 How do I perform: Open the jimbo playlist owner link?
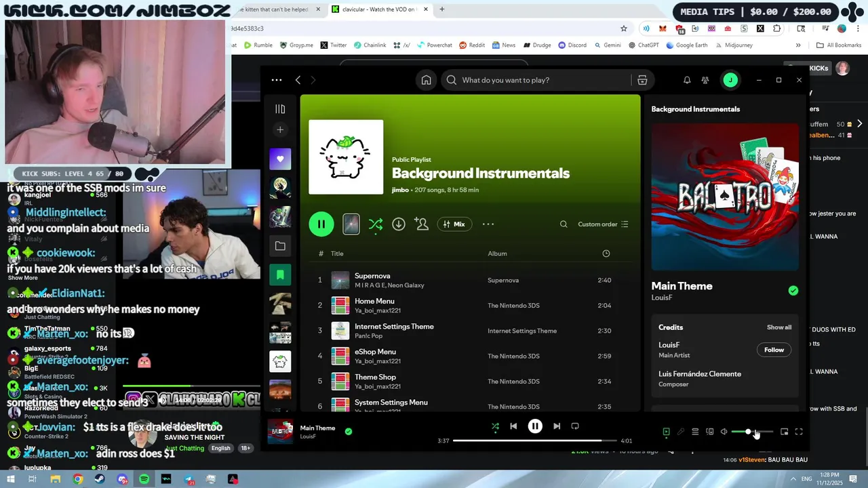(400, 190)
